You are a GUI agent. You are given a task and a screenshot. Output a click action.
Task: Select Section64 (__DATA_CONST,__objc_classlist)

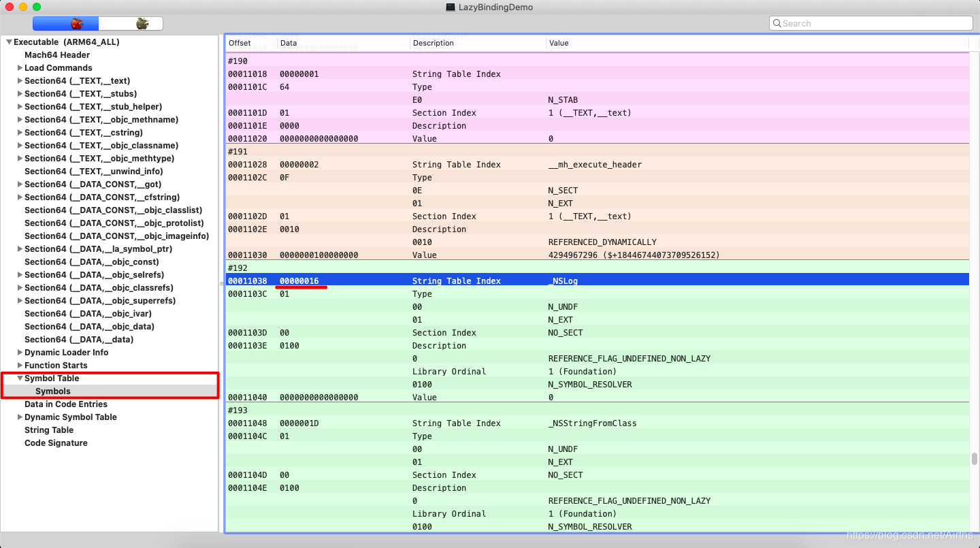pos(114,210)
